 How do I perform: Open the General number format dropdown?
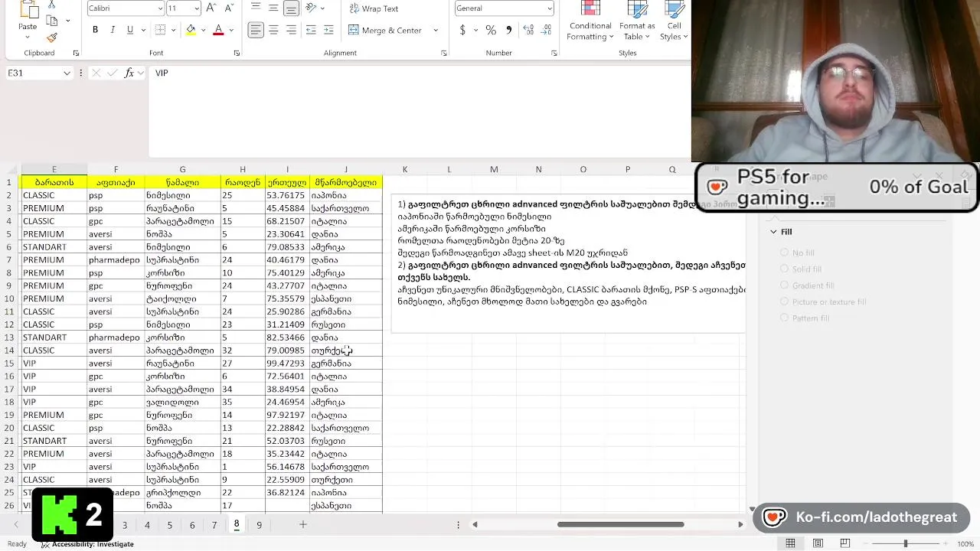(x=550, y=8)
